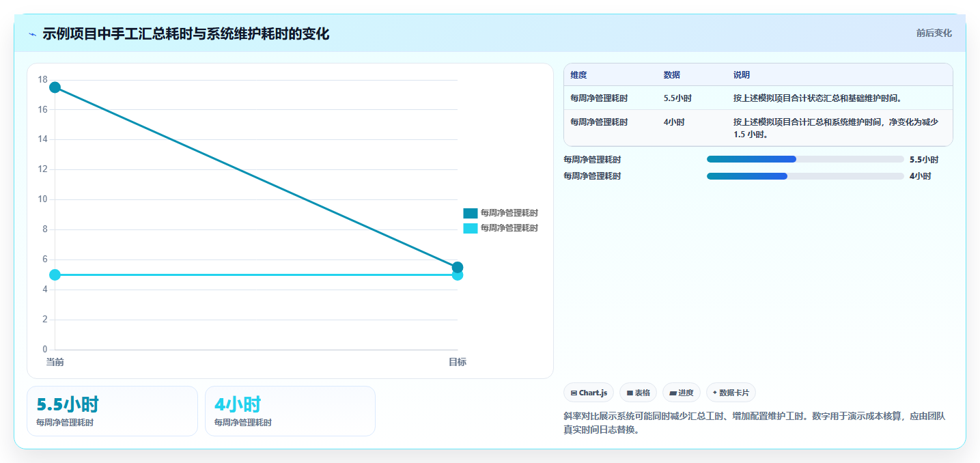980x463 pixels.
Task: Click the 5.5小时 cell in the table
Action: pos(677,98)
